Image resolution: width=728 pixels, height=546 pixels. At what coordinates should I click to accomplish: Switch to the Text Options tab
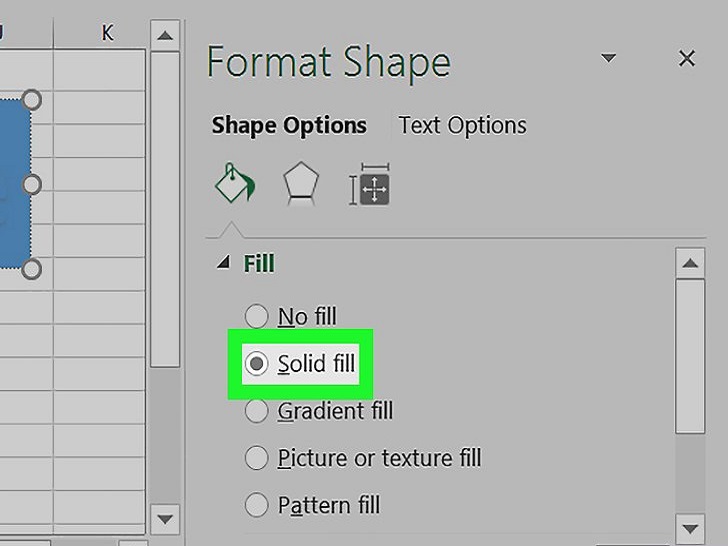pyautogui.click(x=462, y=125)
